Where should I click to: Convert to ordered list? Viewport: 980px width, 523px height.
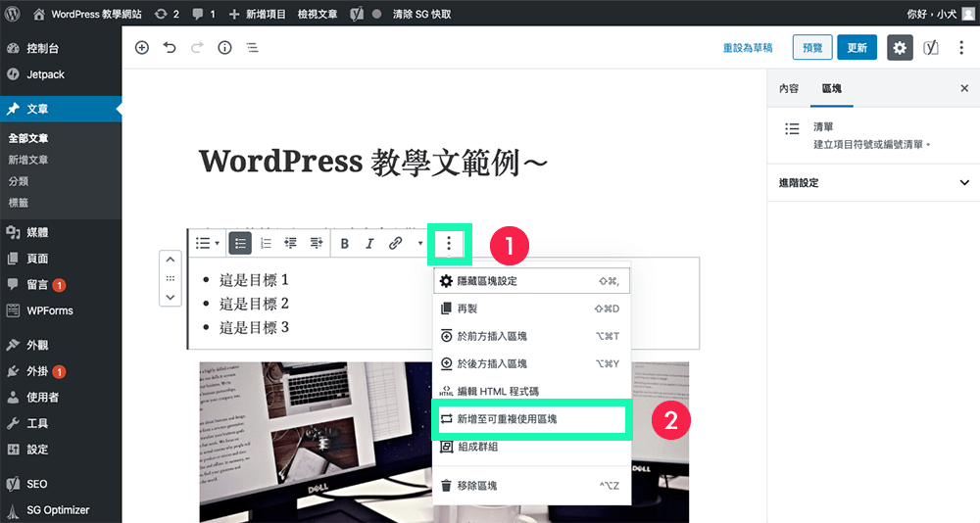266,243
